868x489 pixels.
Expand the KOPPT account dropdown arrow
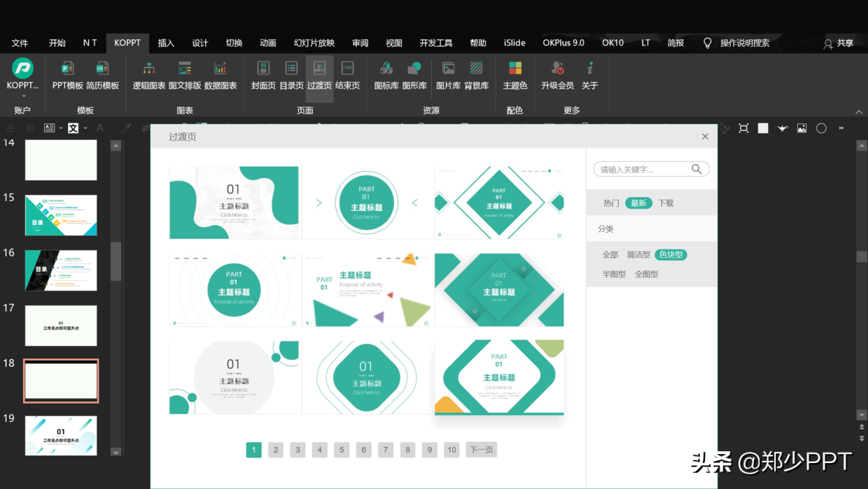[22, 96]
